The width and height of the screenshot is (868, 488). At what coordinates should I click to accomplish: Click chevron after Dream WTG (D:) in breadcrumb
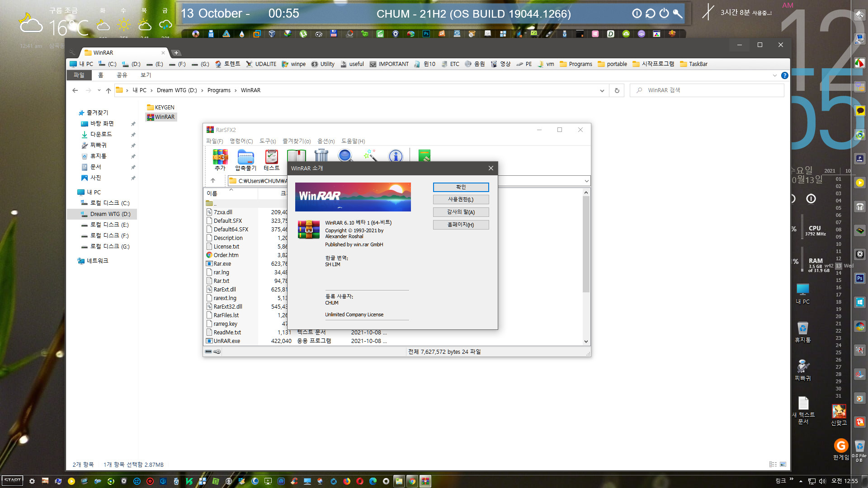(202, 90)
